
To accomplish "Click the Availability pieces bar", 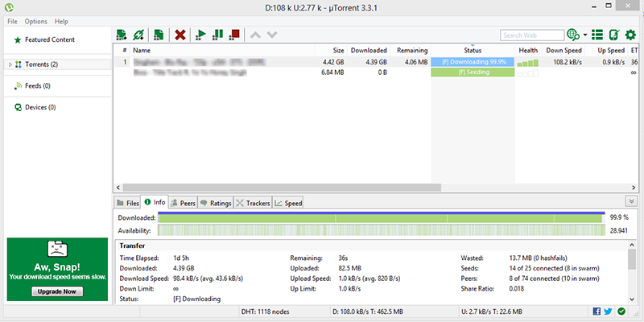I will point(381,231).
